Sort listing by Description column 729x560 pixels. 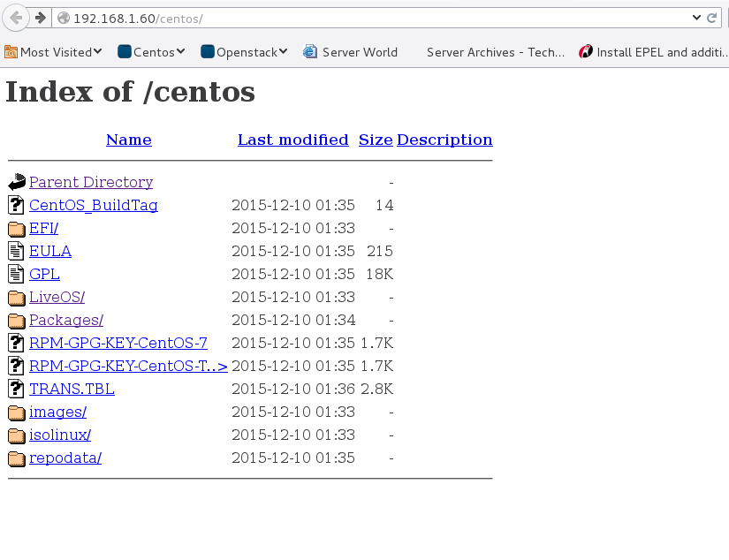444,140
